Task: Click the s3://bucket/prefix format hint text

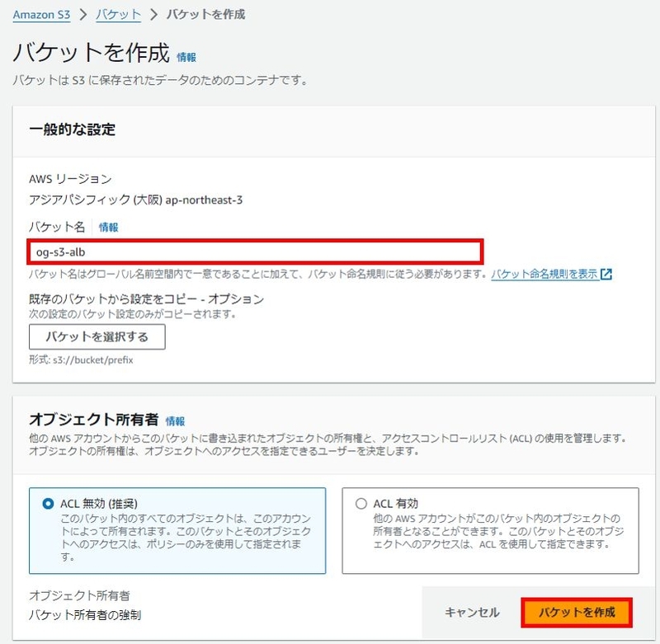Action: point(93,360)
